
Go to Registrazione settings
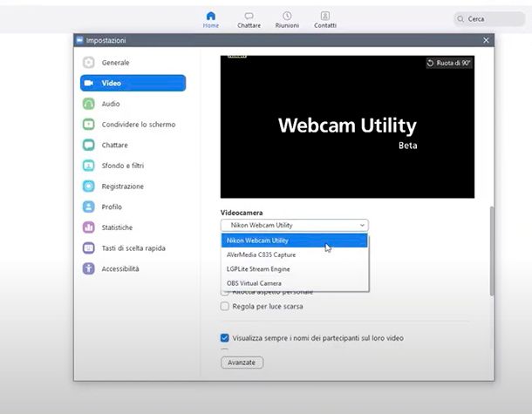(133, 187)
